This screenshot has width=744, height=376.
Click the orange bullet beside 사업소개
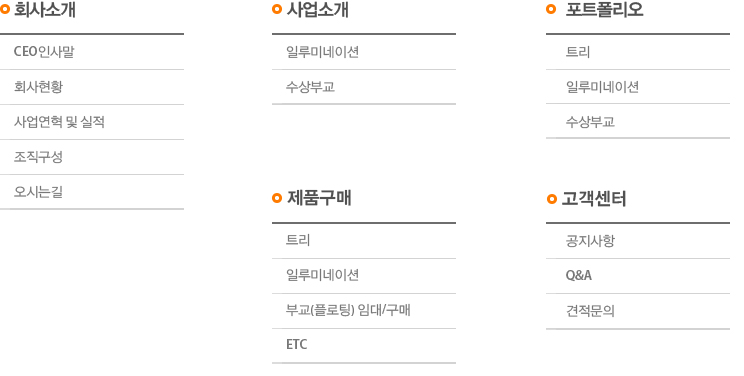(x=277, y=9)
